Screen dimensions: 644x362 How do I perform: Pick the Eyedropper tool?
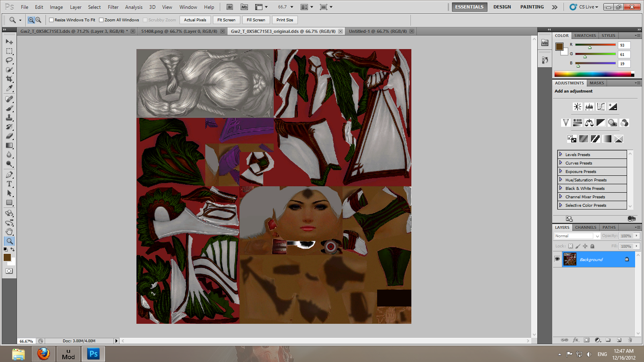[9, 88]
